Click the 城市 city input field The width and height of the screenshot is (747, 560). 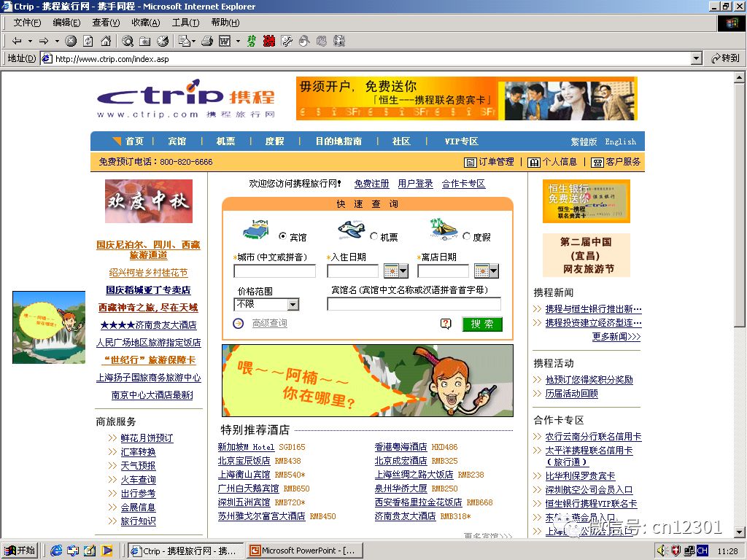tap(274, 271)
